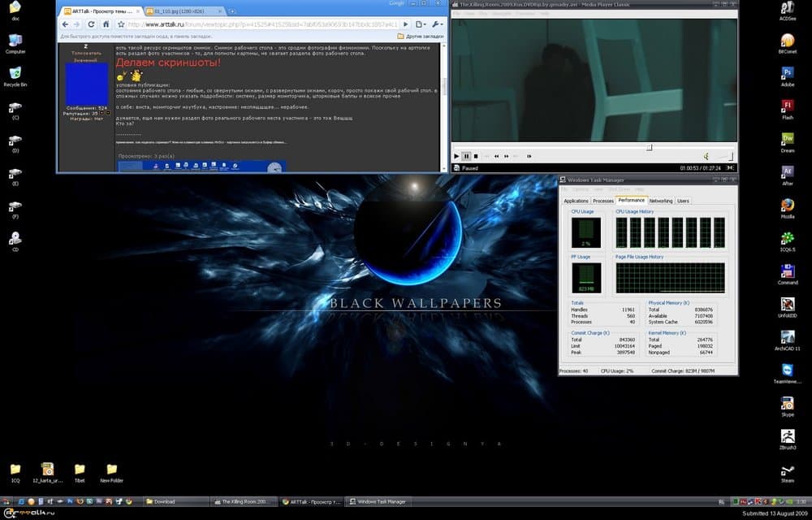Screen dimensions: 812x520
Task: Launch ZBrush3 from the desktop
Action: [x=787, y=440]
